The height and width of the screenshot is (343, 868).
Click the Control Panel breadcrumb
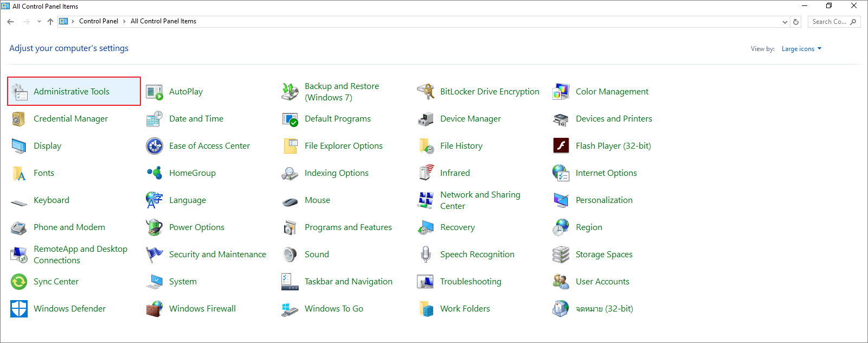pos(99,21)
